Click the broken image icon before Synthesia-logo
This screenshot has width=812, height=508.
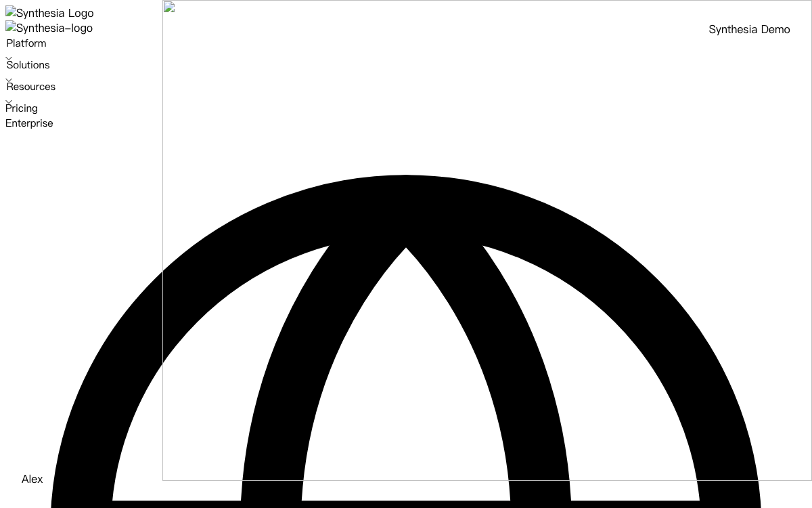pos(10,27)
